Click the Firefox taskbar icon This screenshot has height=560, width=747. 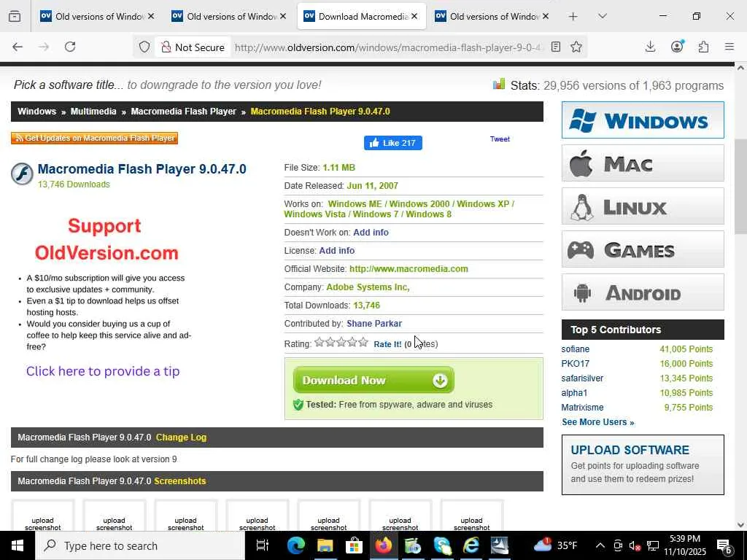click(x=384, y=545)
